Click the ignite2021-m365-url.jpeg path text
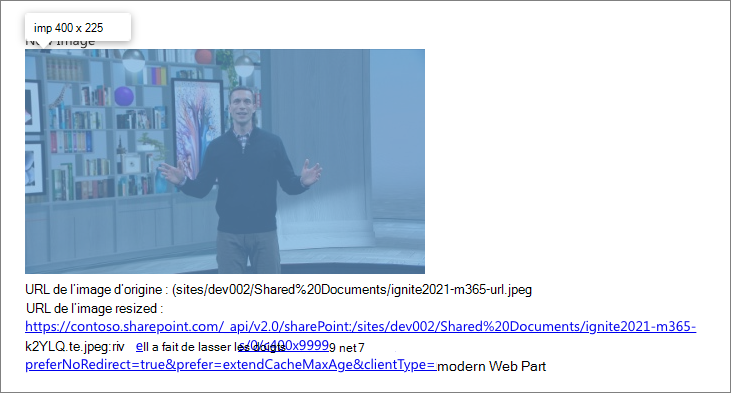 click(x=461, y=290)
